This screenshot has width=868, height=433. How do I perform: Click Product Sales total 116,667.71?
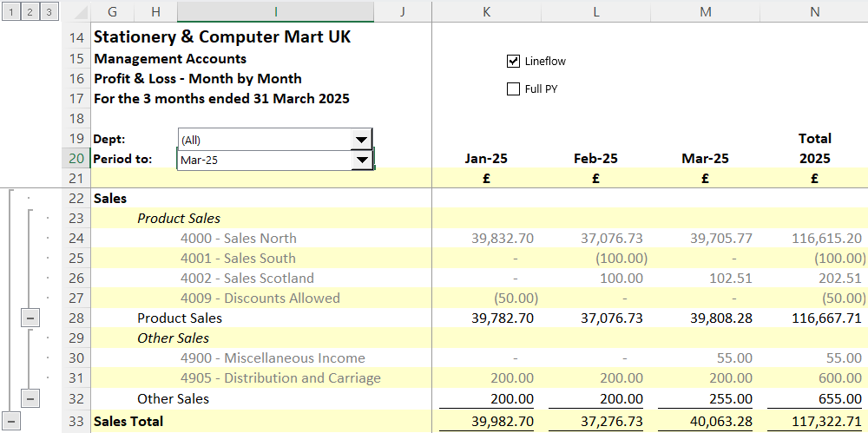pyautogui.click(x=826, y=318)
